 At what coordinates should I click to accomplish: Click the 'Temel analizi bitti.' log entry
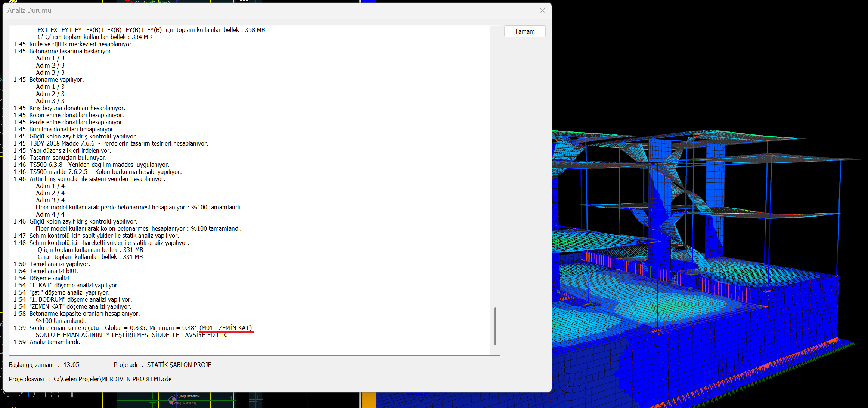point(54,271)
